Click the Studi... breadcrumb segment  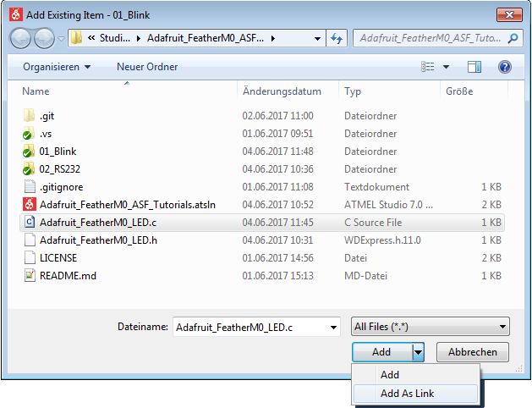click(115, 38)
